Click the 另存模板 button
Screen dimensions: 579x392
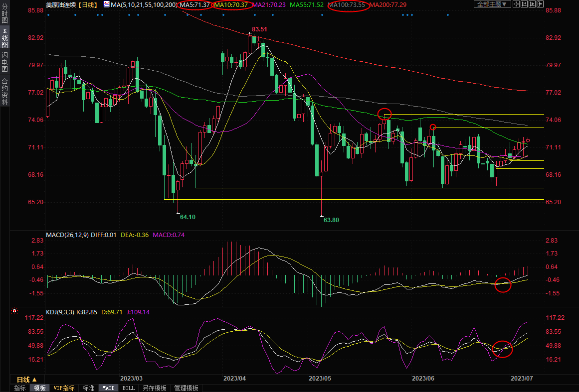(154, 388)
